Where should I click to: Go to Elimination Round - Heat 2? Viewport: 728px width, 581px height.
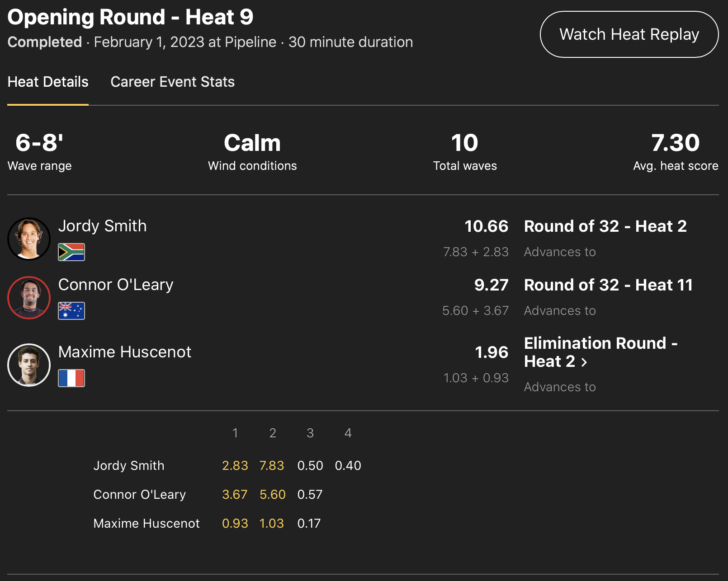pos(600,352)
